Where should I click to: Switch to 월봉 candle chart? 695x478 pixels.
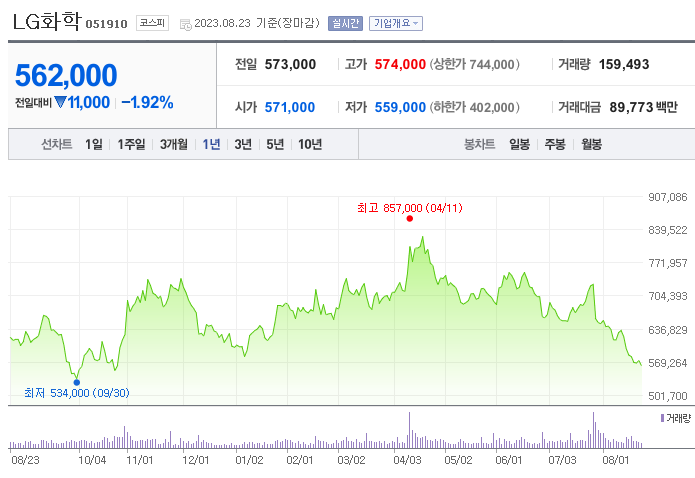click(x=591, y=144)
